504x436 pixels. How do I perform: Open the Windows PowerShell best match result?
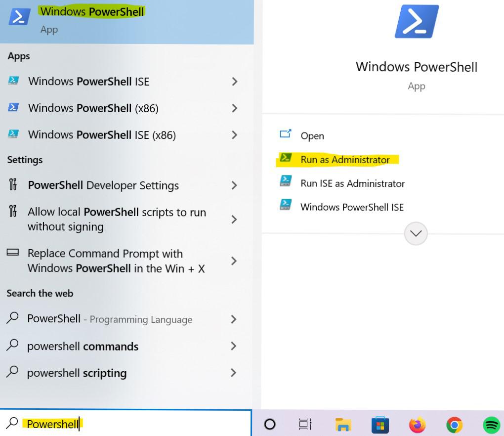(126, 22)
